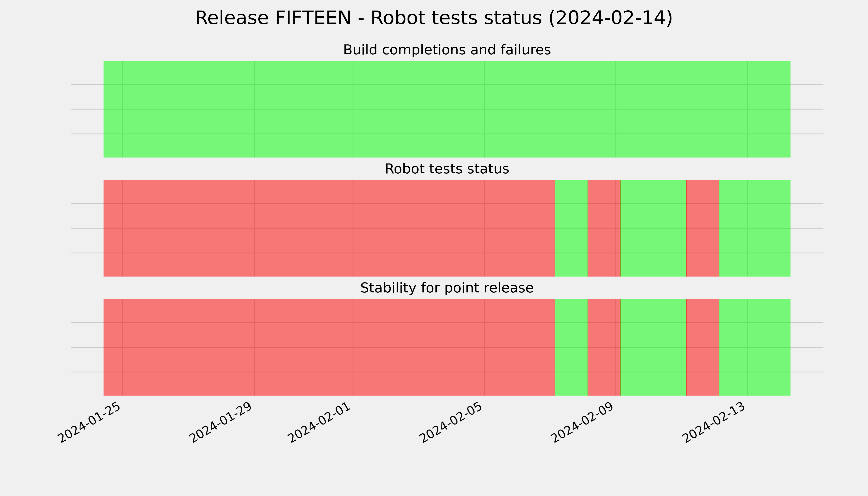The image size is (868, 496).
Task: Select first narrow green band in Robot tests status
Action: (x=571, y=228)
